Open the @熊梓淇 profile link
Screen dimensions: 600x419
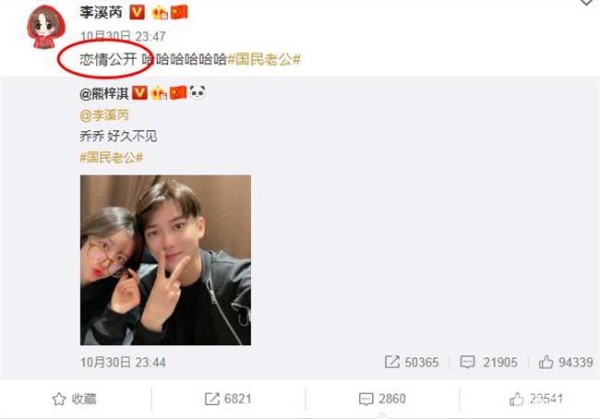tap(104, 93)
